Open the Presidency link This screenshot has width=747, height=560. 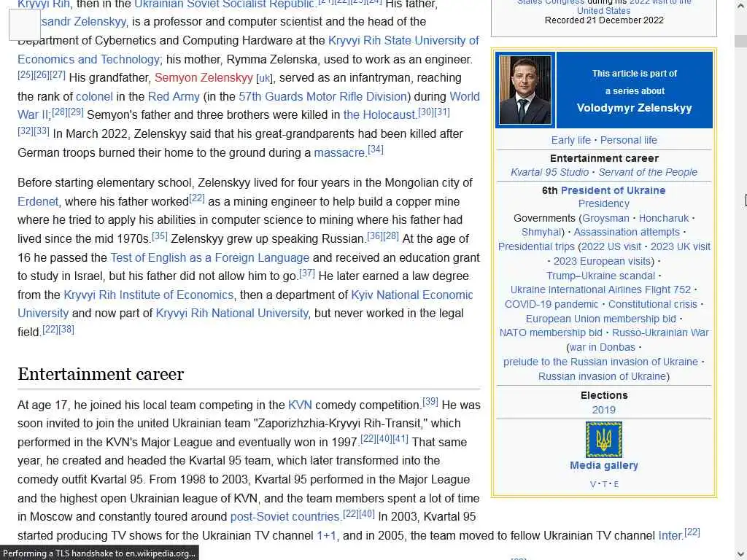pyautogui.click(x=603, y=204)
